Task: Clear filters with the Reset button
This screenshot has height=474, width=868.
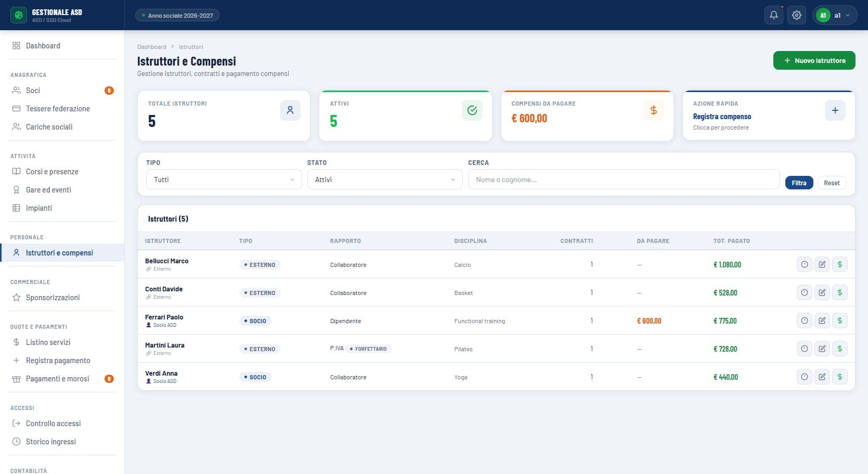Action: tap(832, 183)
